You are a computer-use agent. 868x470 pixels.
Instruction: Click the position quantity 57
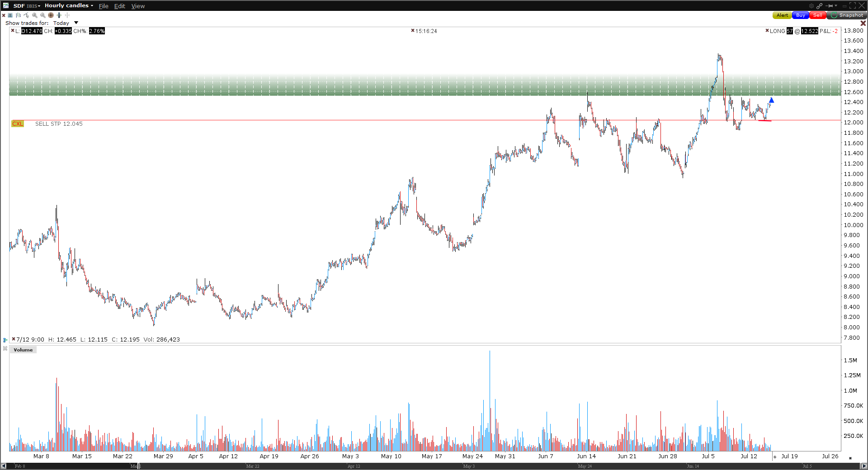tap(789, 31)
